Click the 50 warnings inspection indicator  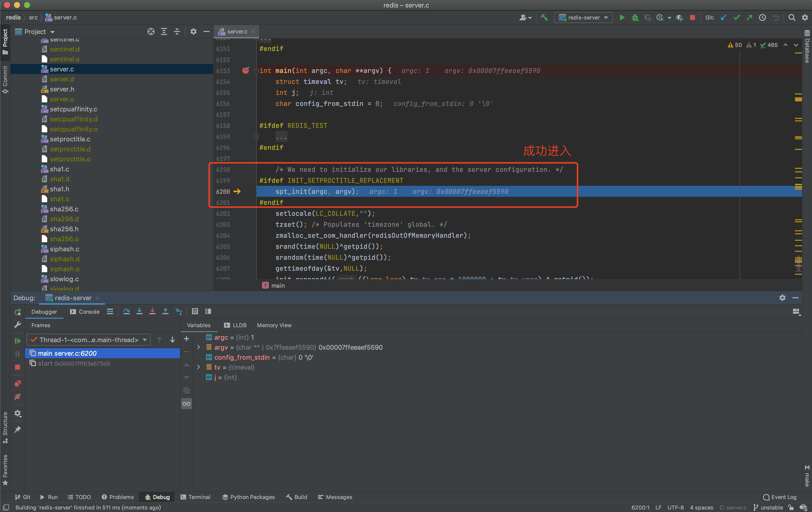coord(735,45)
